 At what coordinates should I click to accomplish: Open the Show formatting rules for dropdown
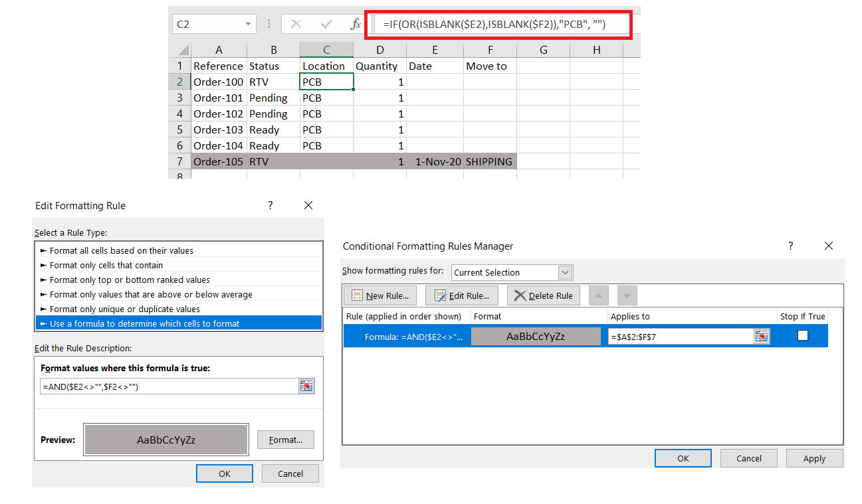[x=564, y=272]
